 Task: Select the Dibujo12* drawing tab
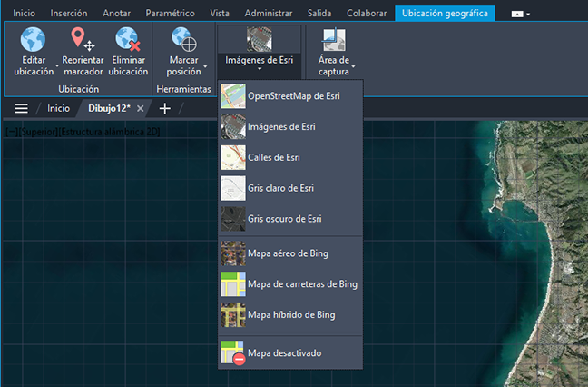[x=109, y=108]
